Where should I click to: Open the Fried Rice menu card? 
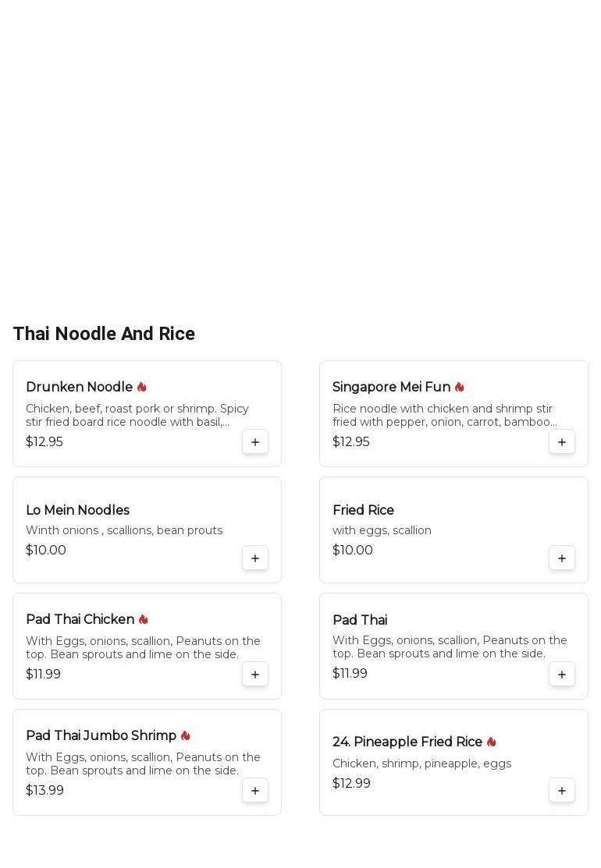[x=453, y=530]
